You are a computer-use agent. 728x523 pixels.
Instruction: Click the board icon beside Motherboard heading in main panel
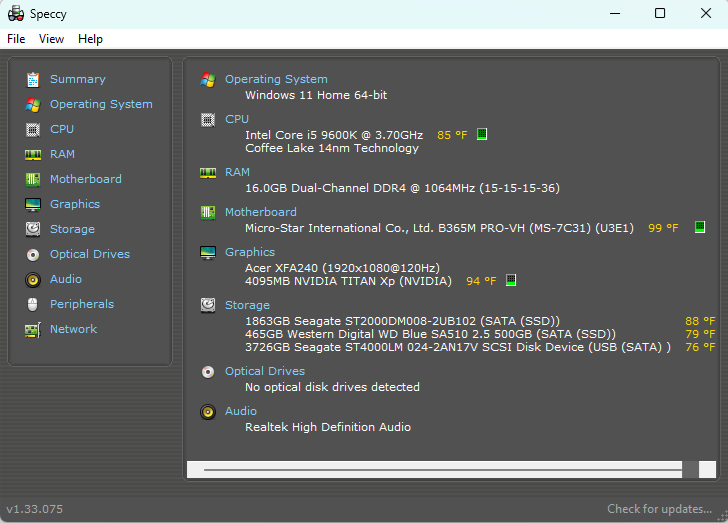pyautogui.click(x=208, y=213)
